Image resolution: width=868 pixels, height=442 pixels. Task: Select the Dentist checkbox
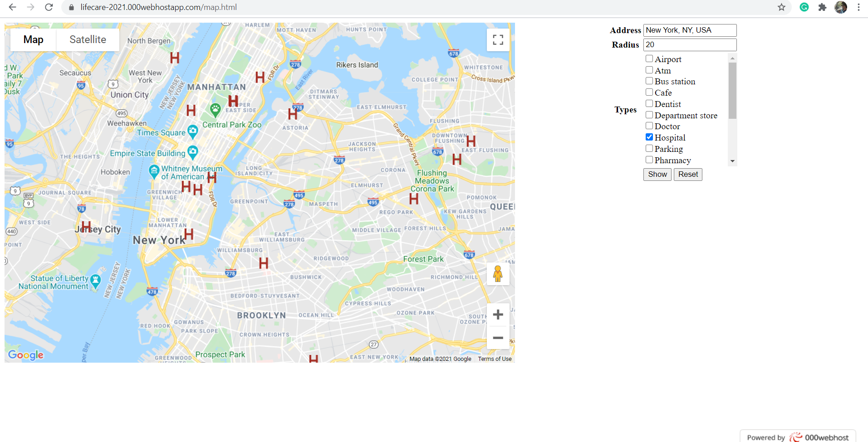coord(649,103)
